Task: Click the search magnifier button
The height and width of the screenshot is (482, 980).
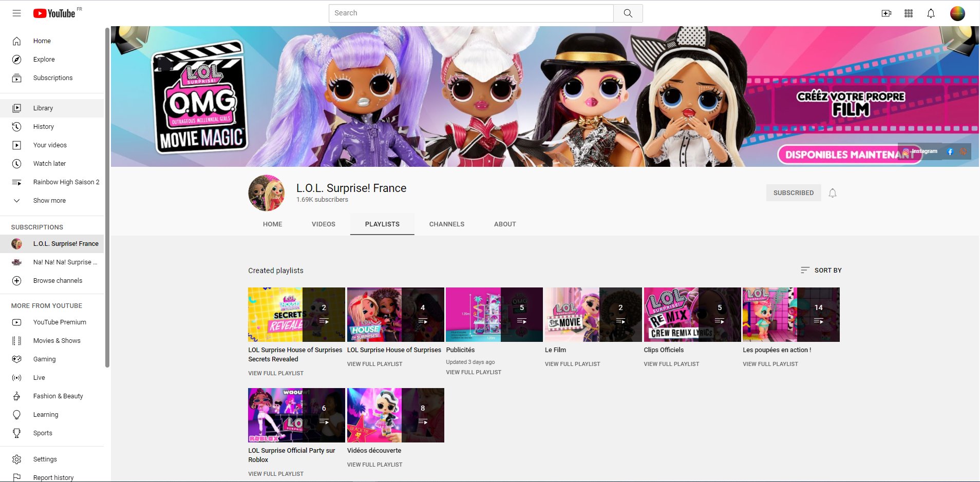Action: click(x=628, y=13)
